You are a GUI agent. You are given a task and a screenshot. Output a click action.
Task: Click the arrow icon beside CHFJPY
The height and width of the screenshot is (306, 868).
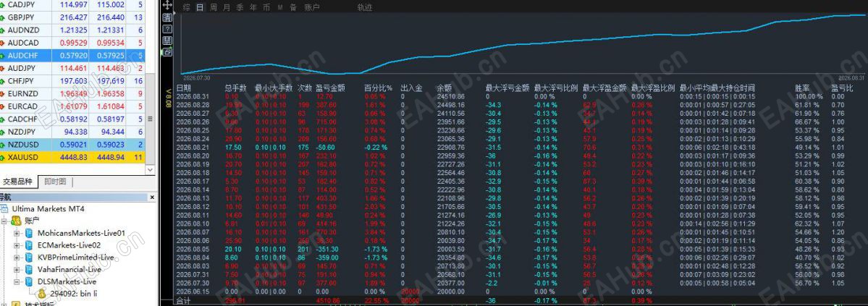(3, 81)
